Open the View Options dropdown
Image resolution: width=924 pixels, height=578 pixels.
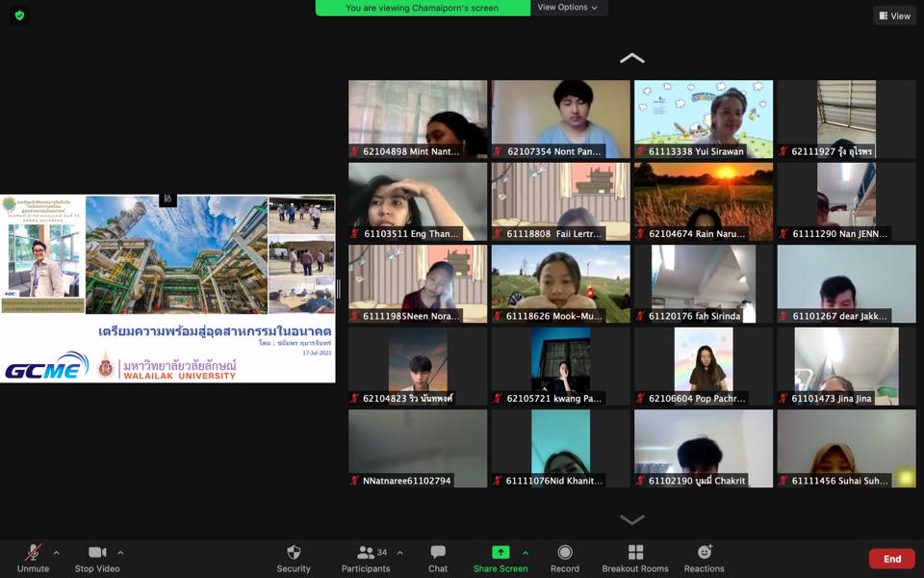coord(568,8)
